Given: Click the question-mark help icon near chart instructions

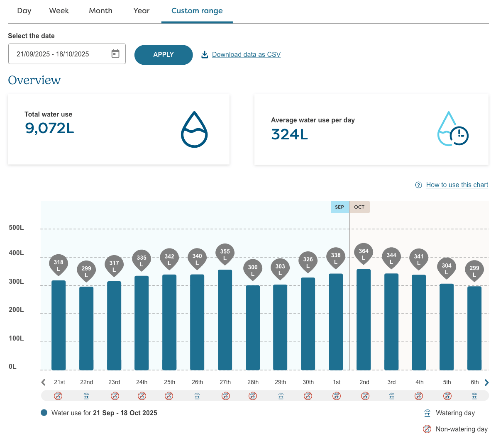Looking at the screenshot, I should (x=418, y=185).
